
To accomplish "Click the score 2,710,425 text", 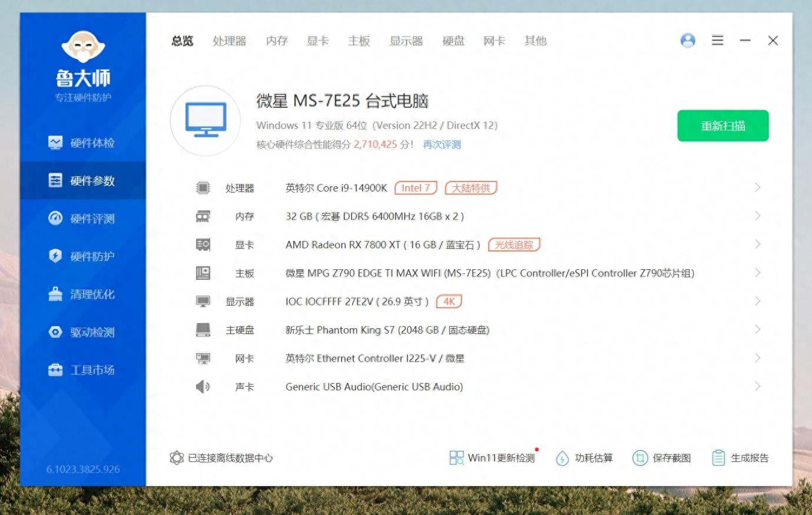I will tap(375, 144).
